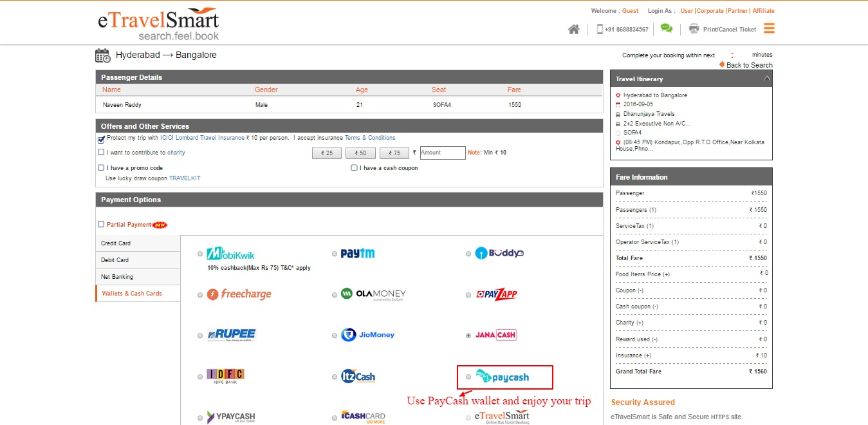This screenshot has height=425, width=868.
Task: Open the Wallets & Cash Cards tab
Action: click(x=138, y=294)
